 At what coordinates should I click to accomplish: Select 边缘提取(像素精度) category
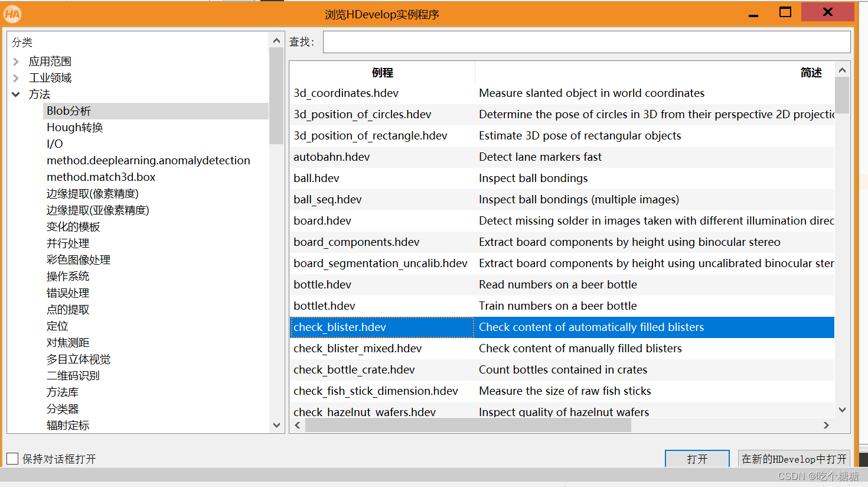[x=93, y=194]
